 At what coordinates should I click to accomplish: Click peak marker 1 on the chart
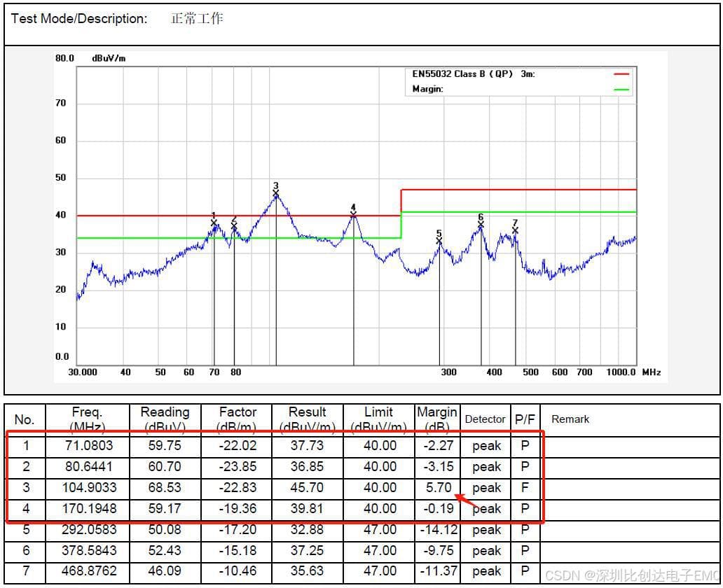tap(214, 223)
